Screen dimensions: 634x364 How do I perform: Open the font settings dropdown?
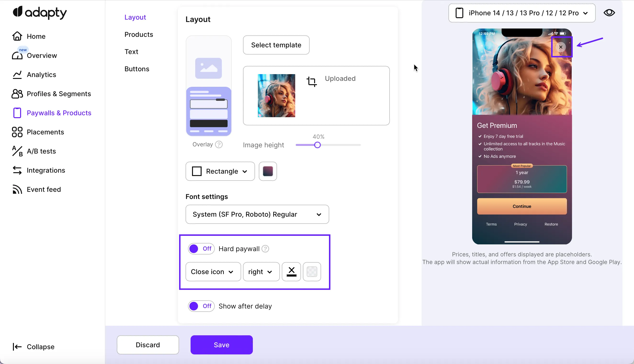(x=257, y=215)
